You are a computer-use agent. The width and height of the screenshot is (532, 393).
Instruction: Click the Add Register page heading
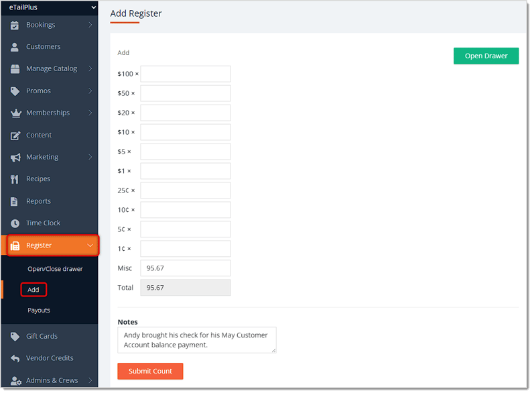(x=136, y=13)
